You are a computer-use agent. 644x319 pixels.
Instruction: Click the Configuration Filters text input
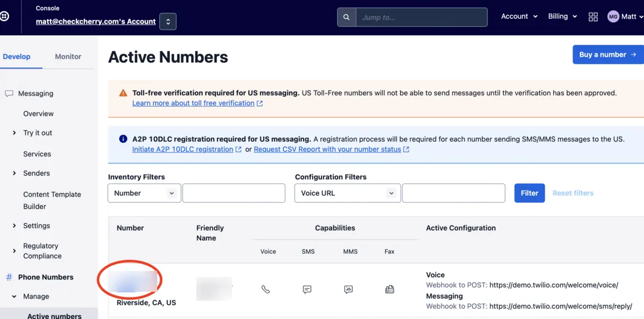pyautogui.click(x=453, y=193)
